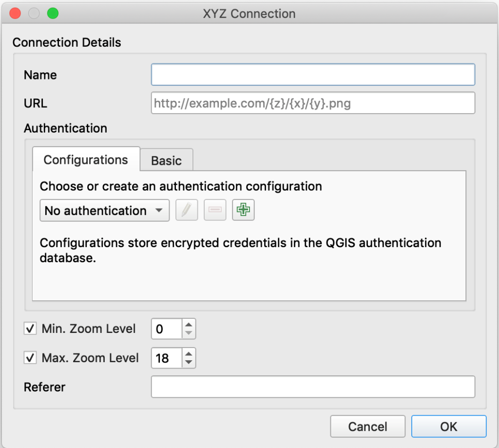Image resolution: width=499 pixels, height=448 pixels.
Task: Cancel the XYZ Connection dialog
Action: coord(367,427)
